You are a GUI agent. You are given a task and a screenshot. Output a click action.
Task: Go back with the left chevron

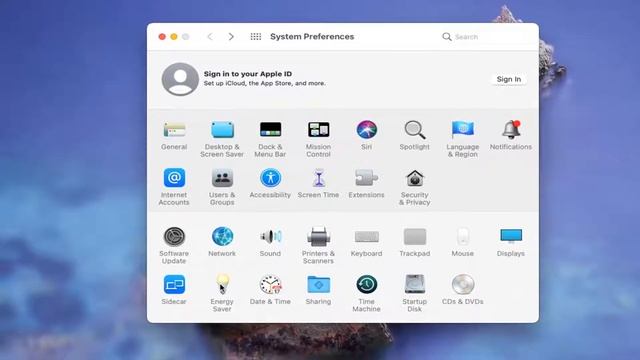(x=210, y=37)
